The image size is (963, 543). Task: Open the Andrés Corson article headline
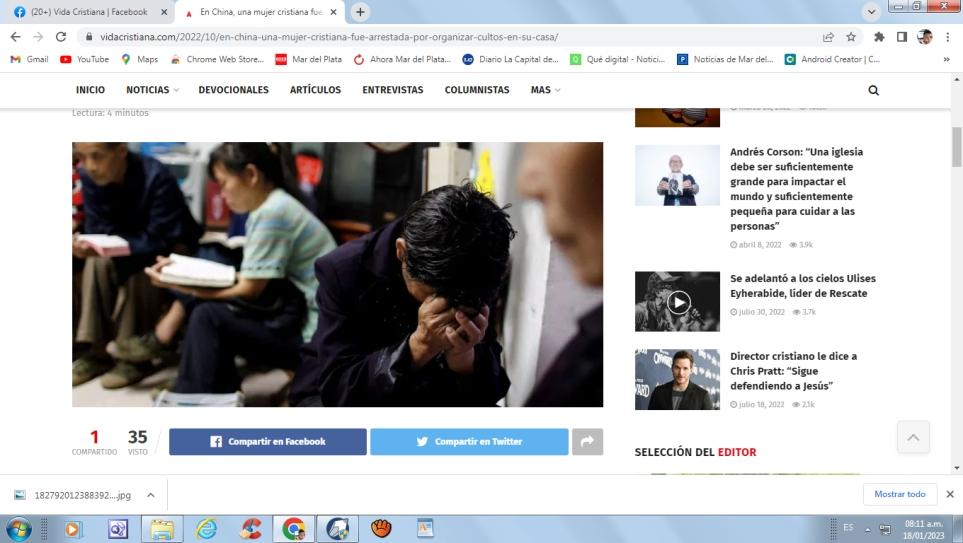tap(797, 189)
